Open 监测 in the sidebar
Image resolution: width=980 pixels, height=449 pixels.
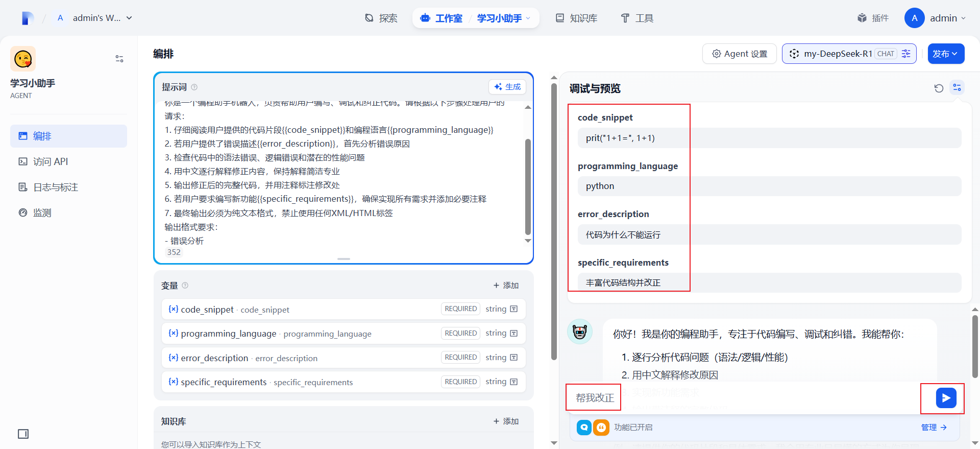coord(68,212)
